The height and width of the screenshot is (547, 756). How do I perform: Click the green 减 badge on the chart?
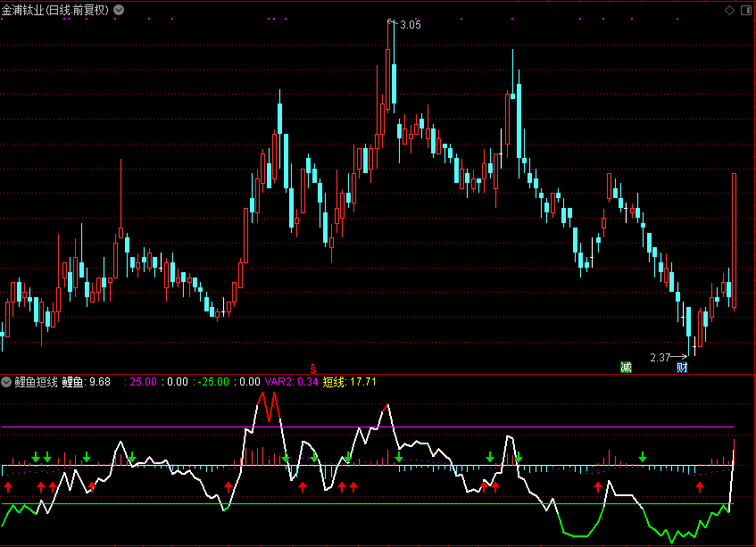click(x=626, y=368)
